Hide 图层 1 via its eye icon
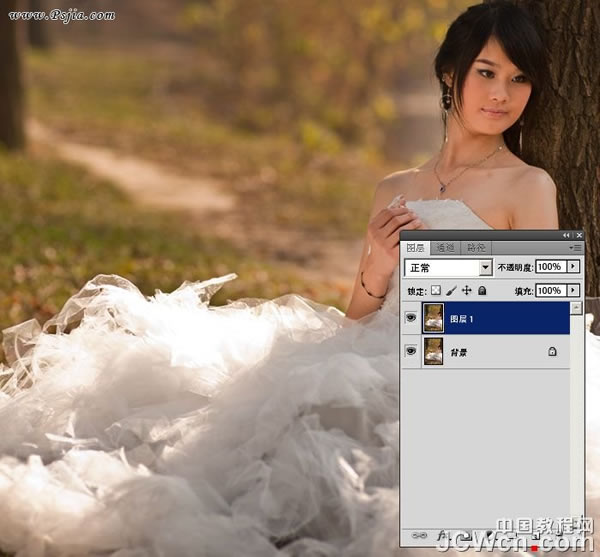Viewport: 600px width, 557px height. click(411, 317)
